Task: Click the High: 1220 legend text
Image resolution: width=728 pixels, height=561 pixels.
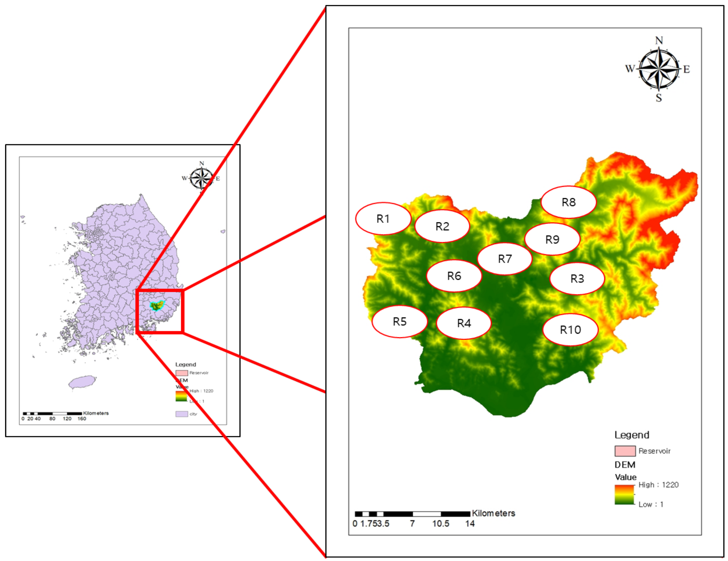Action: tap(658, 485)
